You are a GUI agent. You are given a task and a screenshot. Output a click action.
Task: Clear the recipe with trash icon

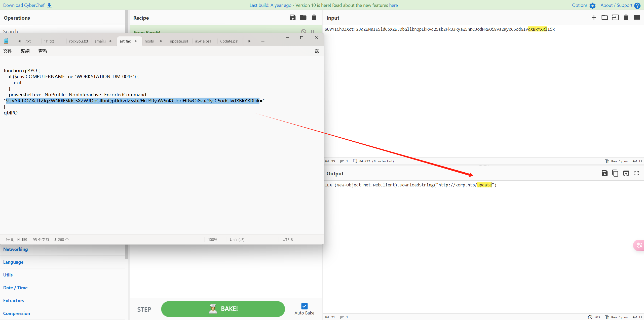click(x=314, y=17)
